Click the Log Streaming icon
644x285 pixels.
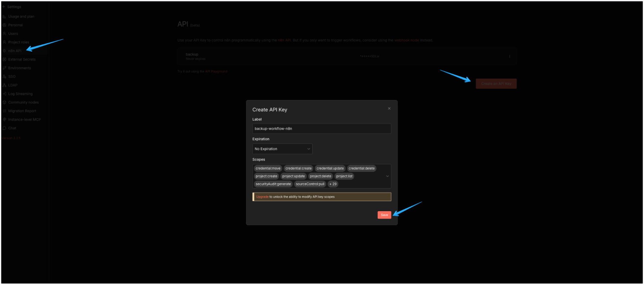pyautogui.click(x=5, y=94)
